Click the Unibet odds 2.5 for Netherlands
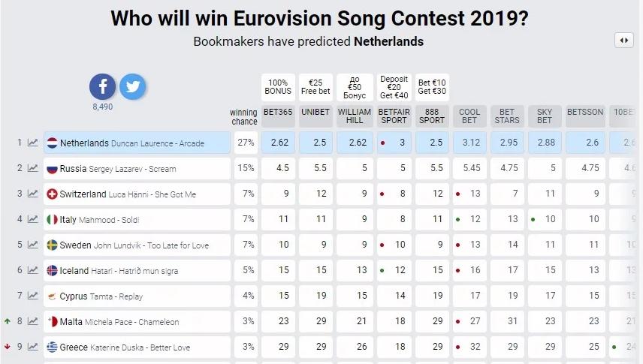The width and height of the screenshot is (643, 364). click(x=316, y=143)
